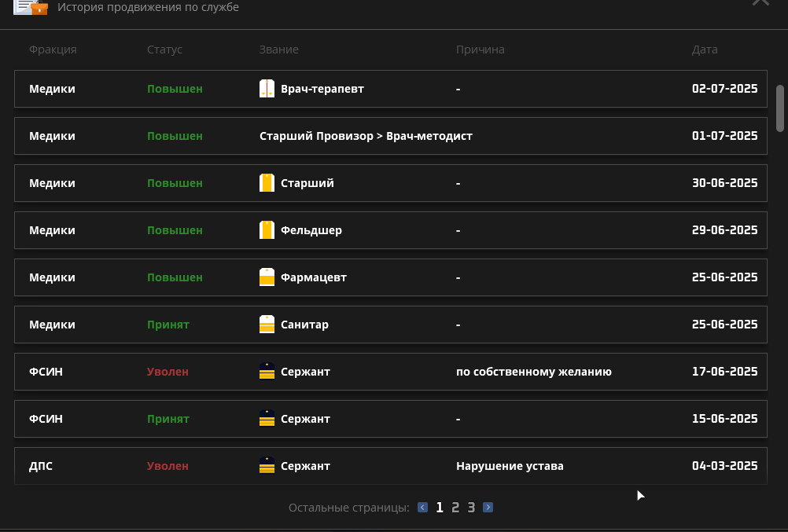Screen dimensions: 788x532
Task: Click the date 04-03-2025
Action: (724, 466)
